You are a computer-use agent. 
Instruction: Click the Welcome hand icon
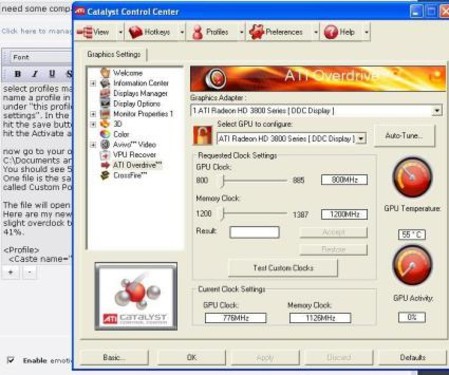point(105,73)
